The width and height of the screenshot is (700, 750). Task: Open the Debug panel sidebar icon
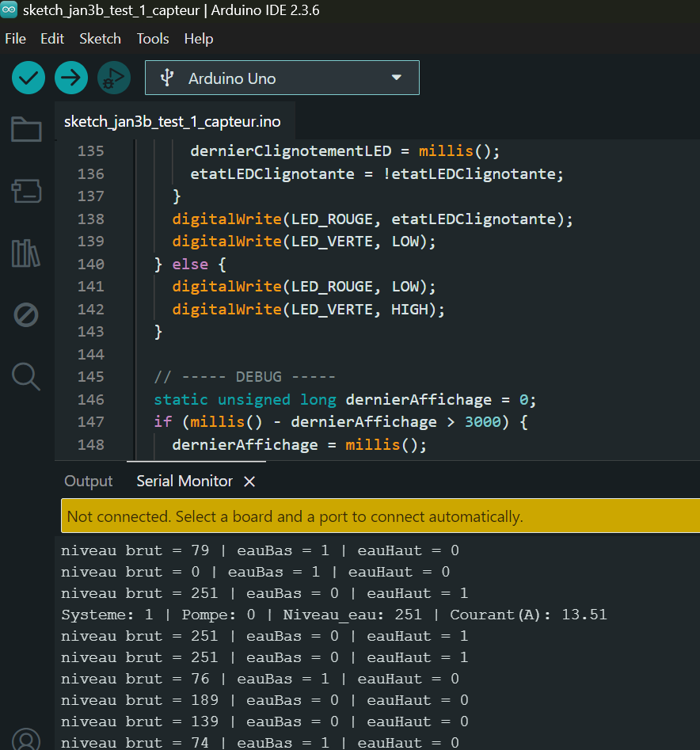point(26,315)
